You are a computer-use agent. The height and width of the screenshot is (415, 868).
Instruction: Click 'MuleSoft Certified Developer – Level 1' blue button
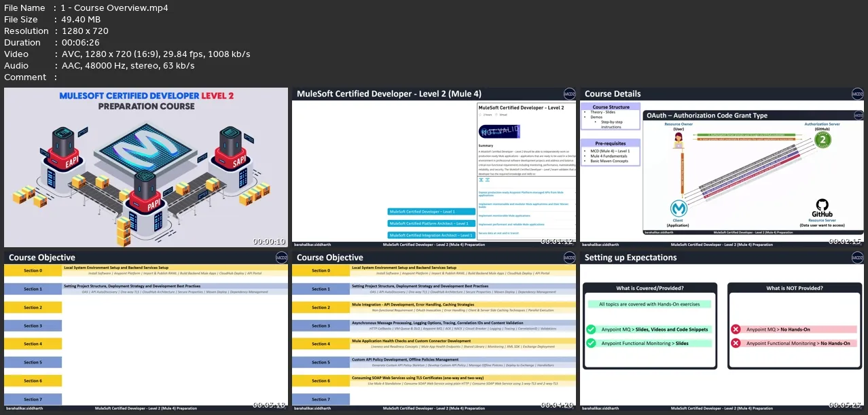[431, 212]
